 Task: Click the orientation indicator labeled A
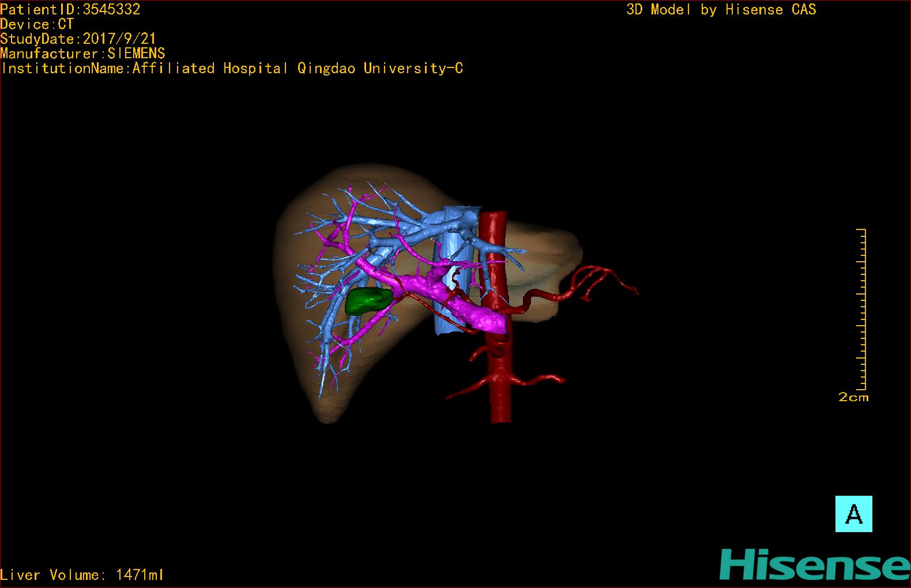[853, 514]
